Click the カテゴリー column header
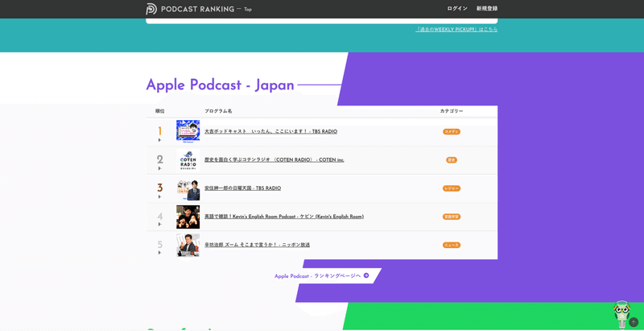The width and height of the screenshot is (644, 331). pos(452,111)
